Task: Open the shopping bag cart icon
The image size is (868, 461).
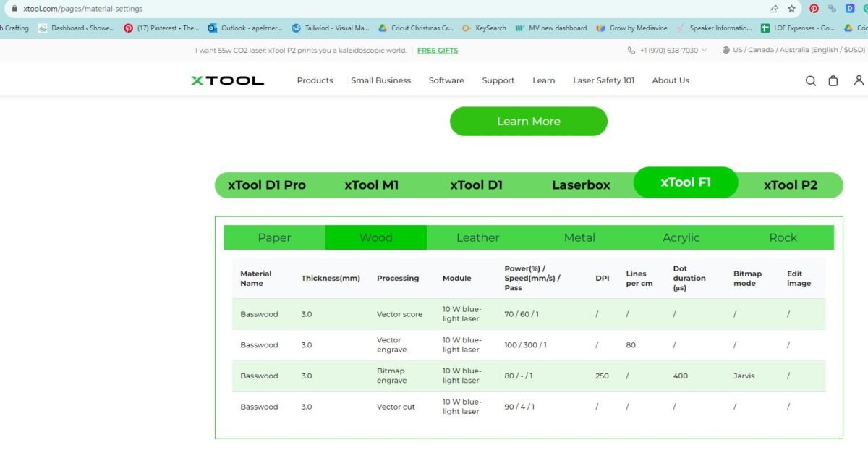Action: click(833, 81)
